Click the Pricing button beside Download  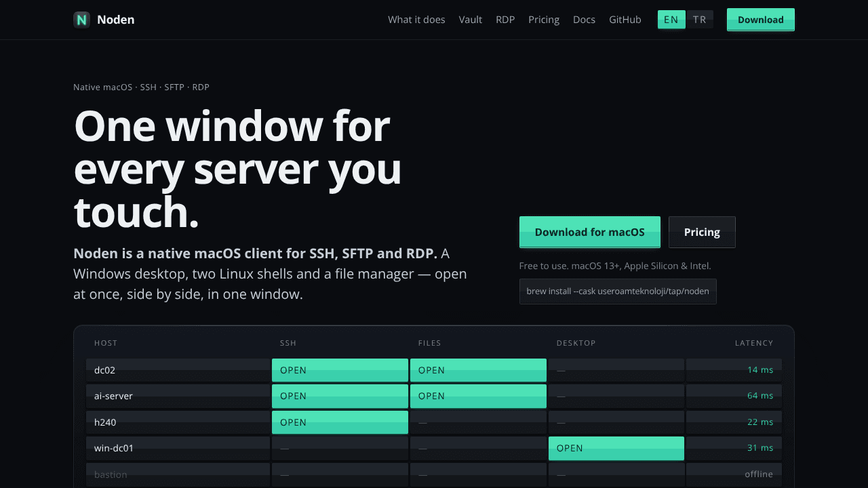pyautogui.click(x=702, y=232)
